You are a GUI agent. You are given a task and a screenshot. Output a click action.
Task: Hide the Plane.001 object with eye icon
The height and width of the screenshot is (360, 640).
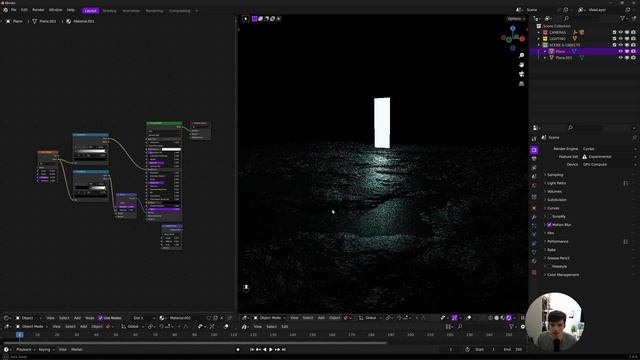point(621,58)
